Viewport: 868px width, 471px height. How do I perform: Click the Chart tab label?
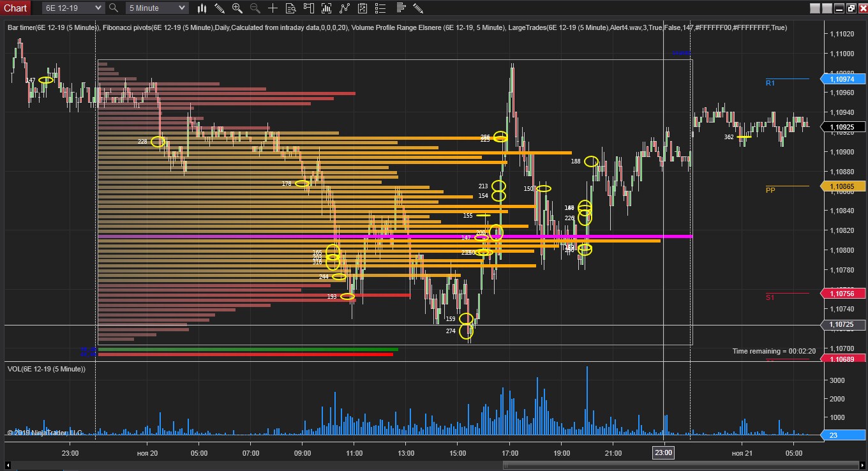(15, 8)
